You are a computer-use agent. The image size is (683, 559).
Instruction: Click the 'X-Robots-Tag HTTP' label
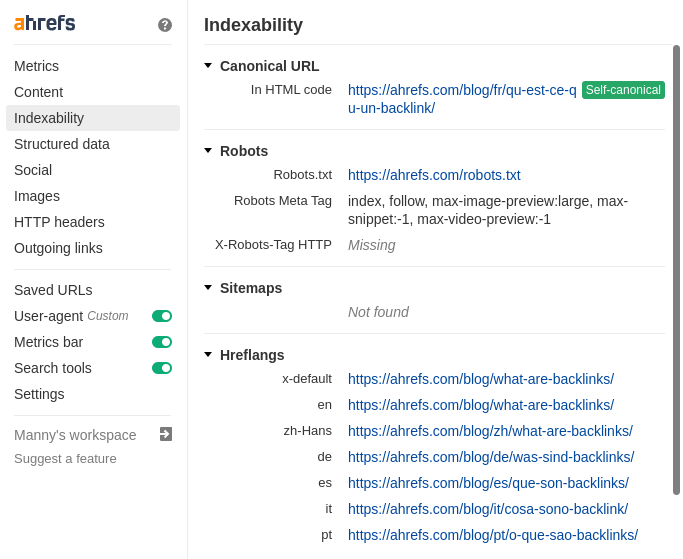point(273,245)
